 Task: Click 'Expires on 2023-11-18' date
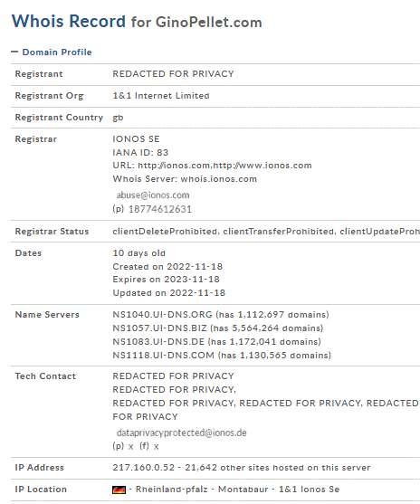coord(166,280)
